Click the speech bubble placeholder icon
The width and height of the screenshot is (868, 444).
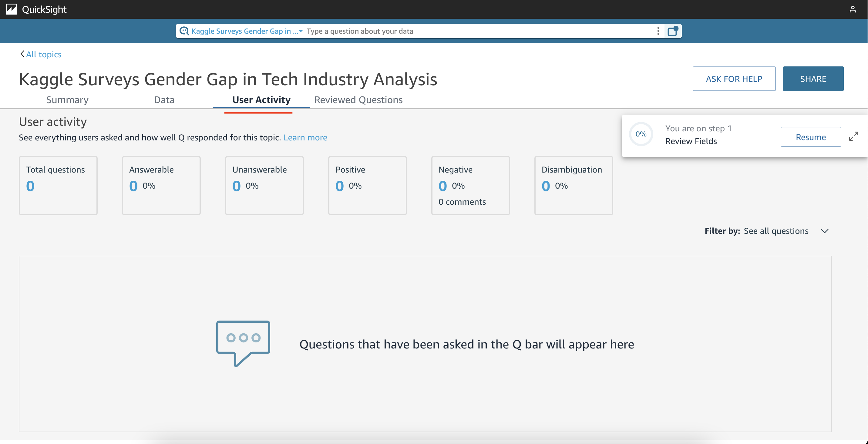point(243,344)
